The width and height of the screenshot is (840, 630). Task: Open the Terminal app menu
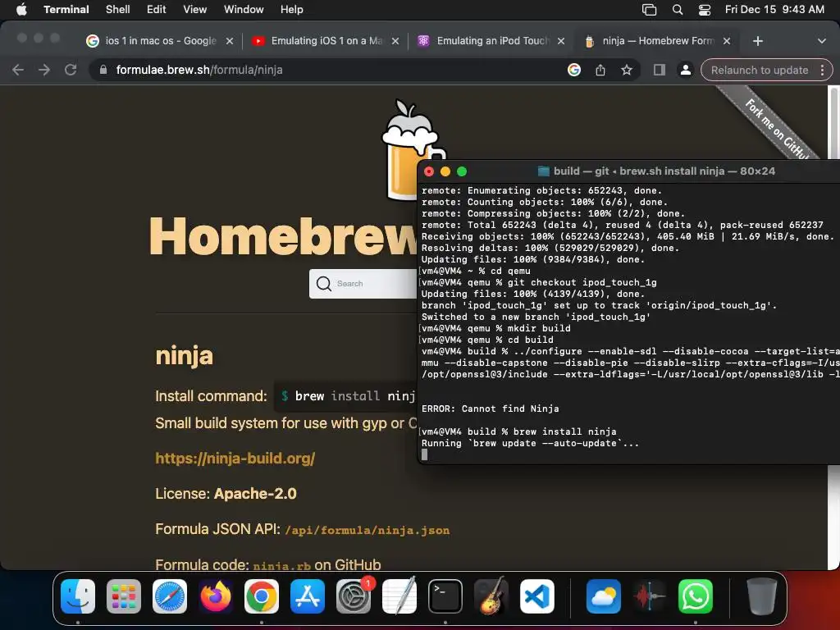click(x=66, y=9)
